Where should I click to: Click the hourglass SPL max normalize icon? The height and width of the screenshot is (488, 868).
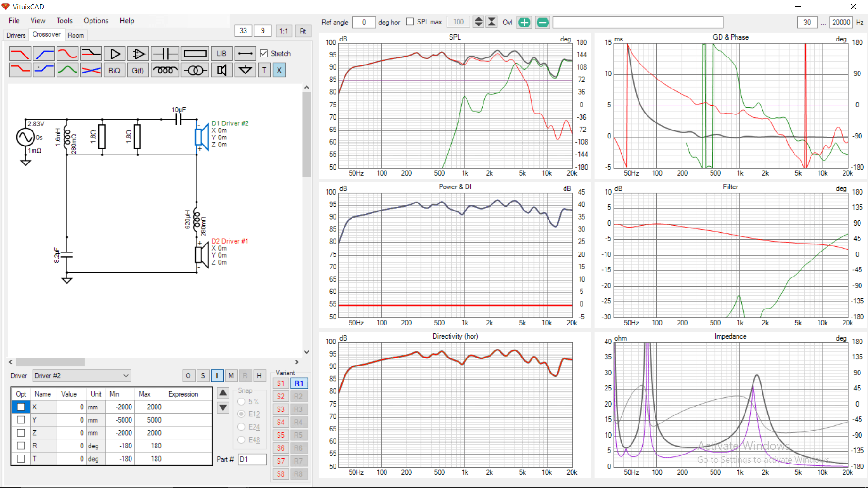(x=491, y=22)
